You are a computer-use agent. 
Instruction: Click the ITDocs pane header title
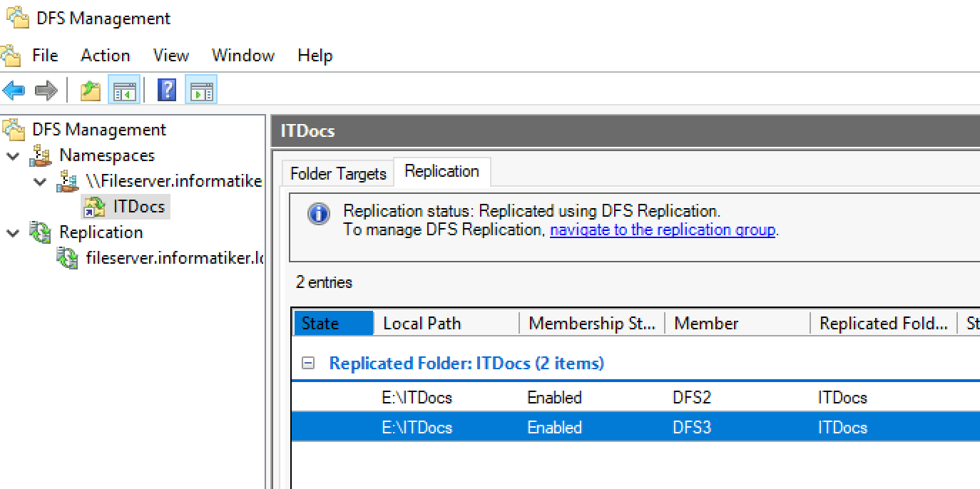pos(307,130)
